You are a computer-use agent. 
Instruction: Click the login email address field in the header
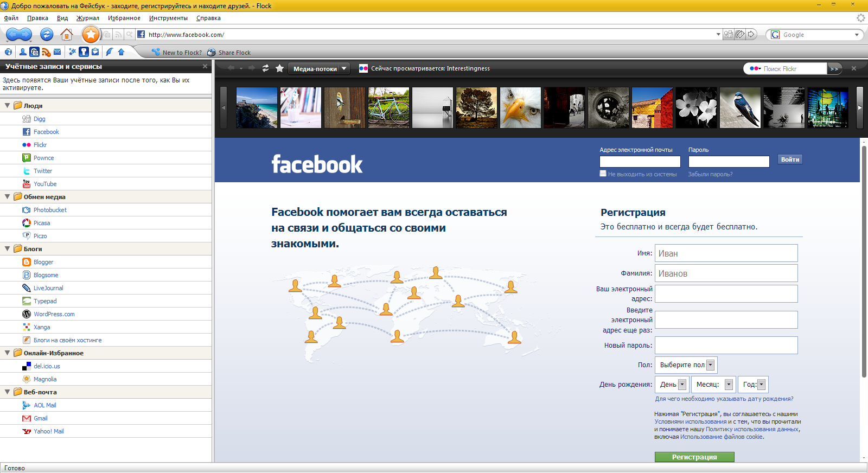pos(640,162)
